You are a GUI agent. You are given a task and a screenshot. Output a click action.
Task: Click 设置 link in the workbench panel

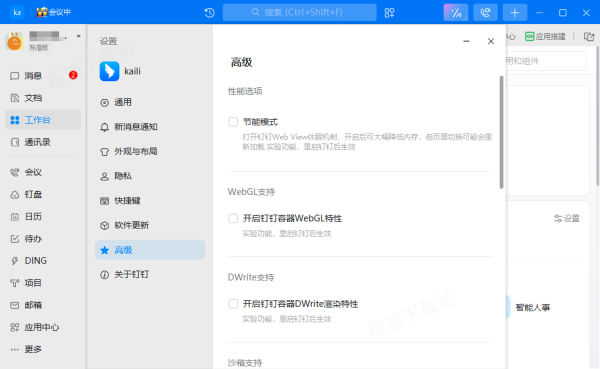tap(567, 218)
